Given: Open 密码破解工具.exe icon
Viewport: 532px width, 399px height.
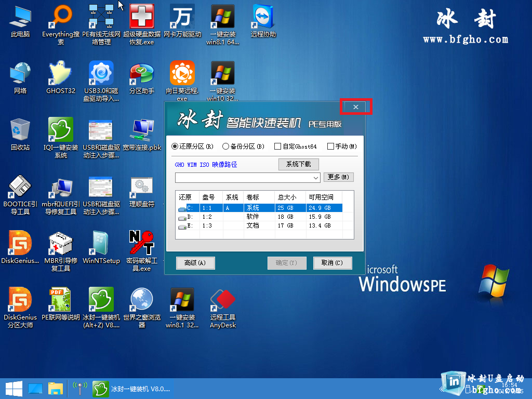Looking at the screenshot, I should [141, 251].
